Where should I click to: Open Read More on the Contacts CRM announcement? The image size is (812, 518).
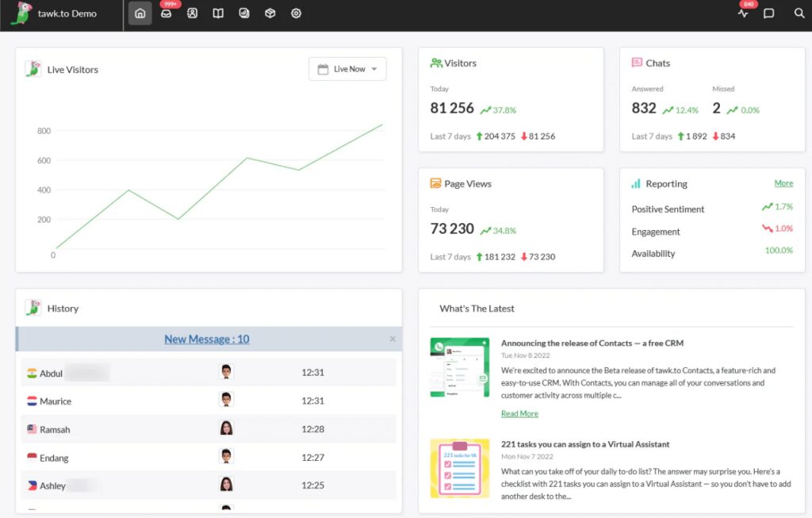tap(519, 413)
